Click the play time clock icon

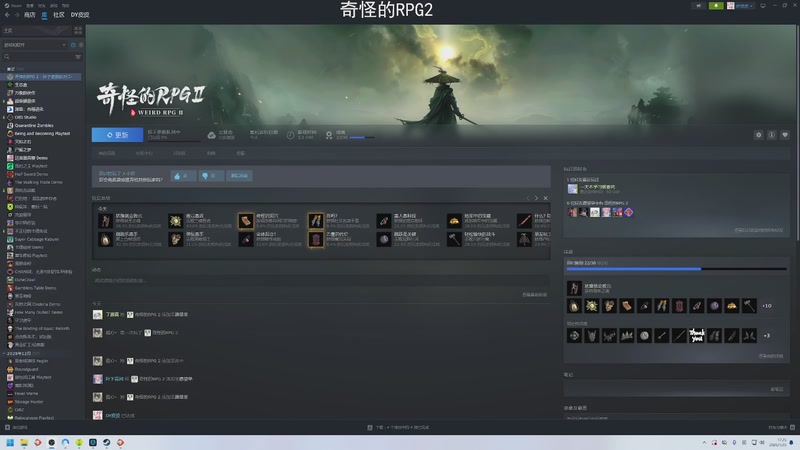coord(290,135)
